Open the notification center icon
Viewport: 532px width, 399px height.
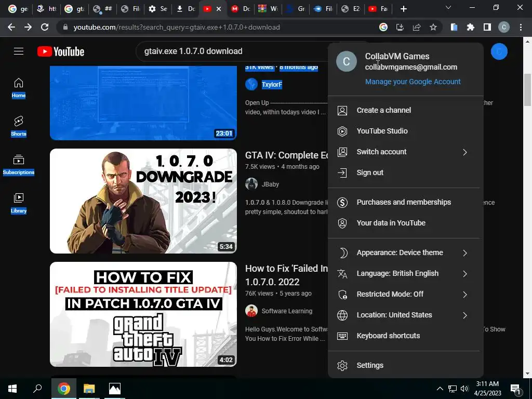coord(515,389)
